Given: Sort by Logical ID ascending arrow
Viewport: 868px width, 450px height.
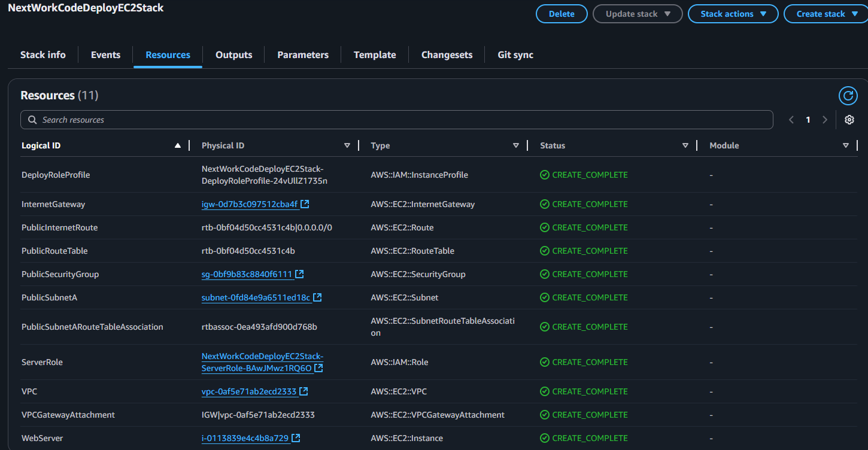Looking at the screenshot, I should click(178, 145).
